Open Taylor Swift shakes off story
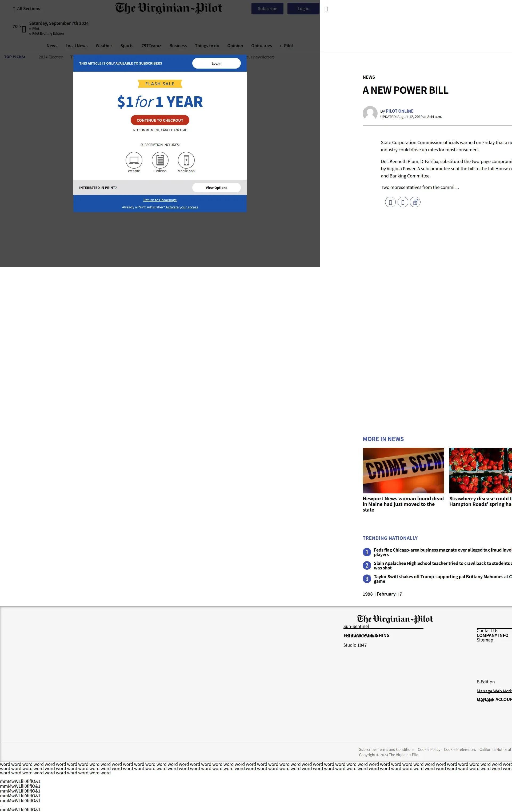Viewport: 512px width, 812px height. (x=443, y=579)
